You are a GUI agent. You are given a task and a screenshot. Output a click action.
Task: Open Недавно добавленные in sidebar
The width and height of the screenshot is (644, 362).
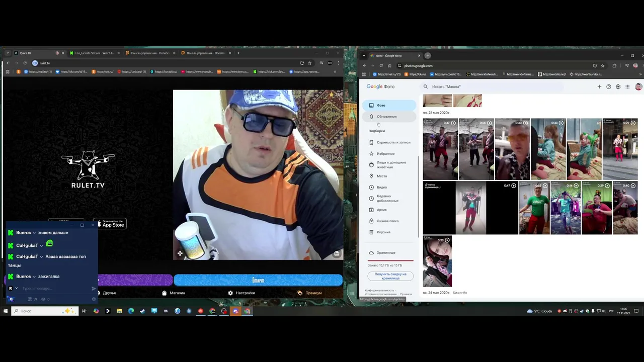pyautogui.click(x=384, y=199)
